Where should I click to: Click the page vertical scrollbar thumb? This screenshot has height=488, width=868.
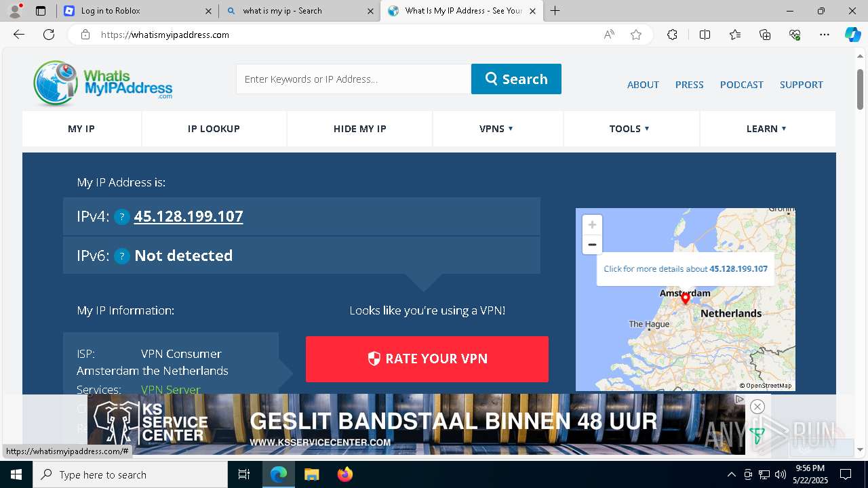click(x=860, y=89)
